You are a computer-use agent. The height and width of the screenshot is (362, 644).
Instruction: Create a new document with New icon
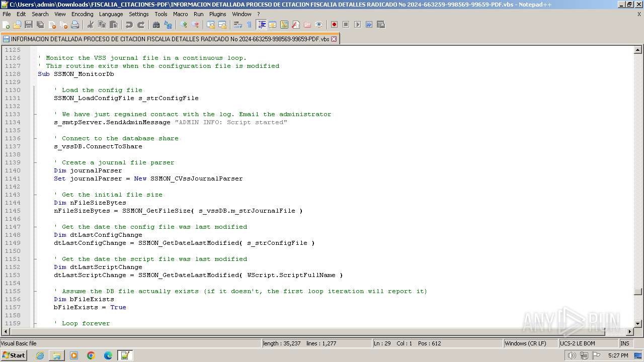point(7,25)
